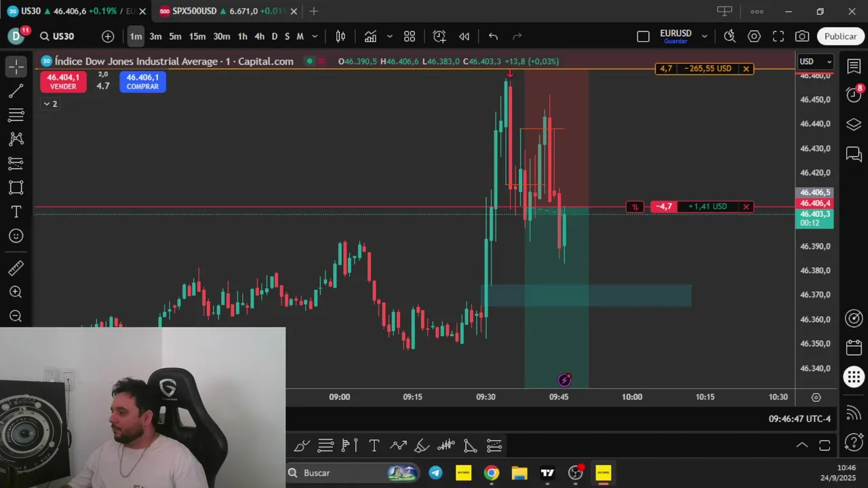Select the Text annotation tool in left sidebar
The width and height of the screenshot is (868, 488).
click(16, 212)
